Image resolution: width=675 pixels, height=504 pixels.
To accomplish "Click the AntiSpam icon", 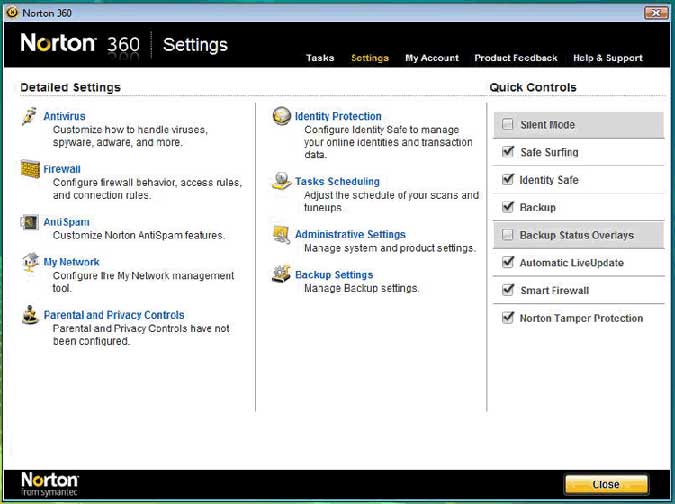I will pos(29,222).
